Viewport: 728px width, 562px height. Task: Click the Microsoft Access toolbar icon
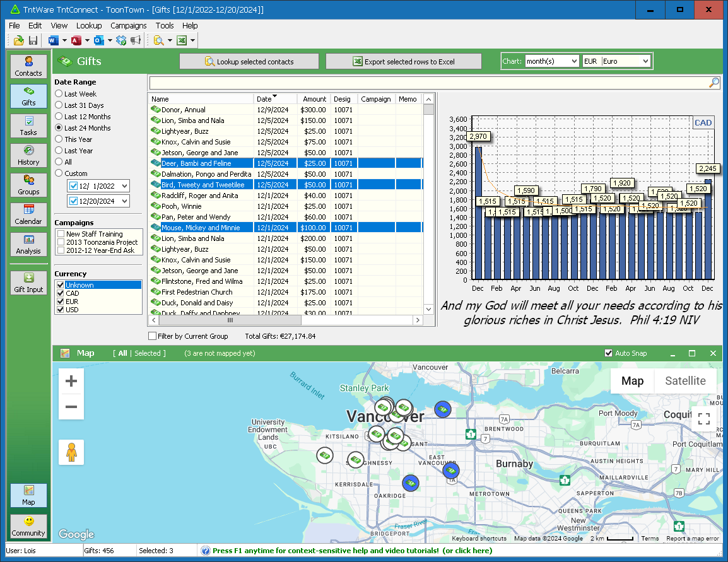[76, 40]
